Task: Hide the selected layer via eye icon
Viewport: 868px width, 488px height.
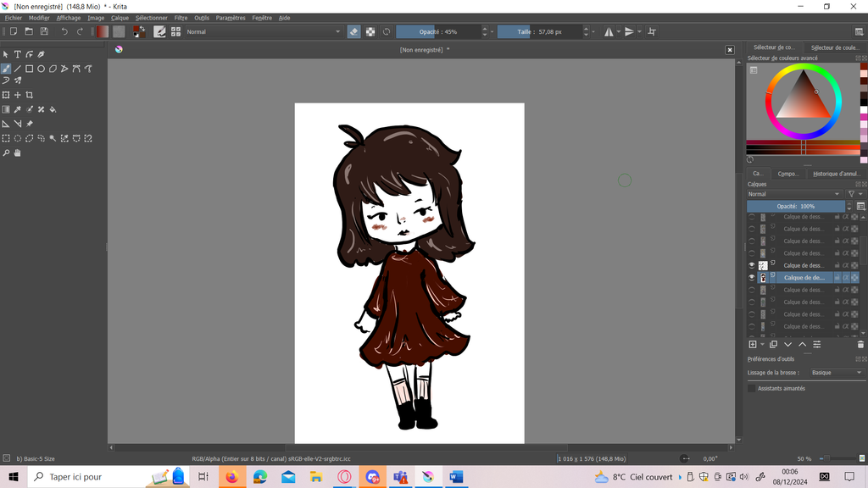Action: click(752, 278)
